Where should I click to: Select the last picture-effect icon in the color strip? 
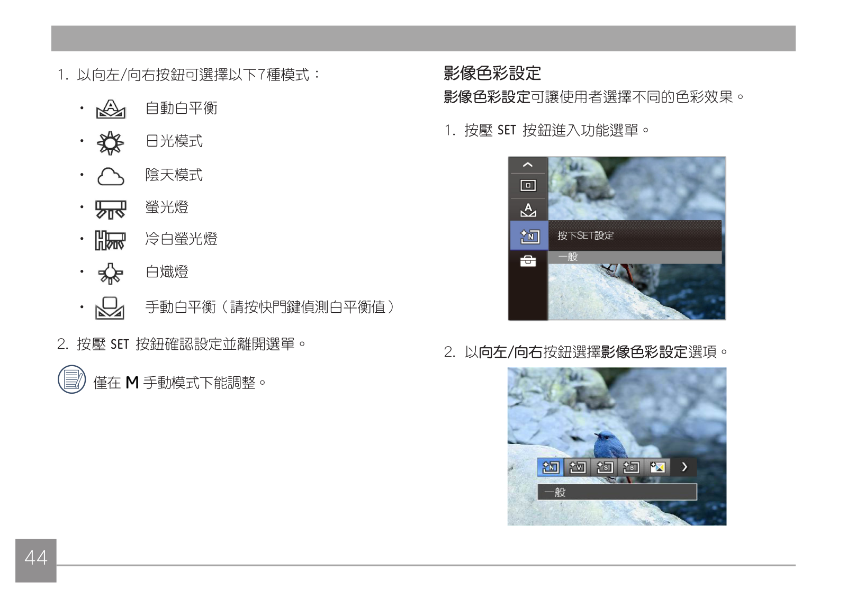[x=657, y=467]
